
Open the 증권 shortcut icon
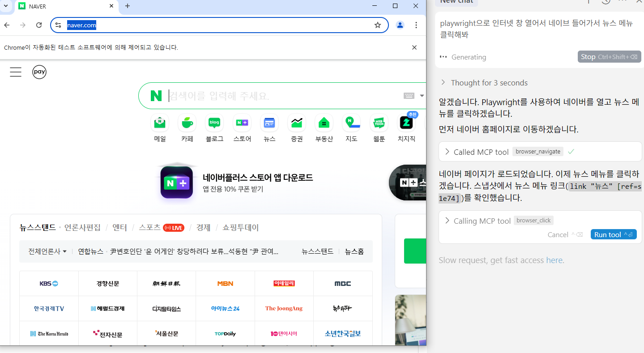pos(297,123)
